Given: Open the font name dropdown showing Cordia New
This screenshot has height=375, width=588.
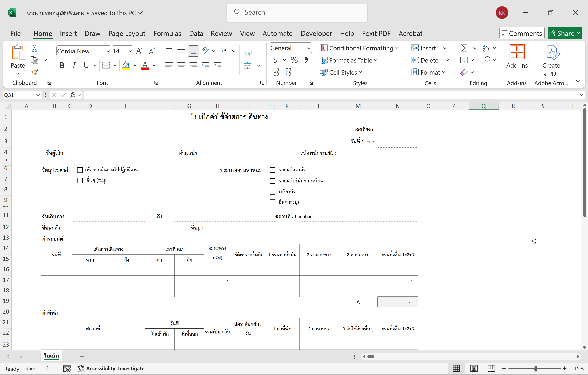Looking at the screenshot, I should coord(108,51).
